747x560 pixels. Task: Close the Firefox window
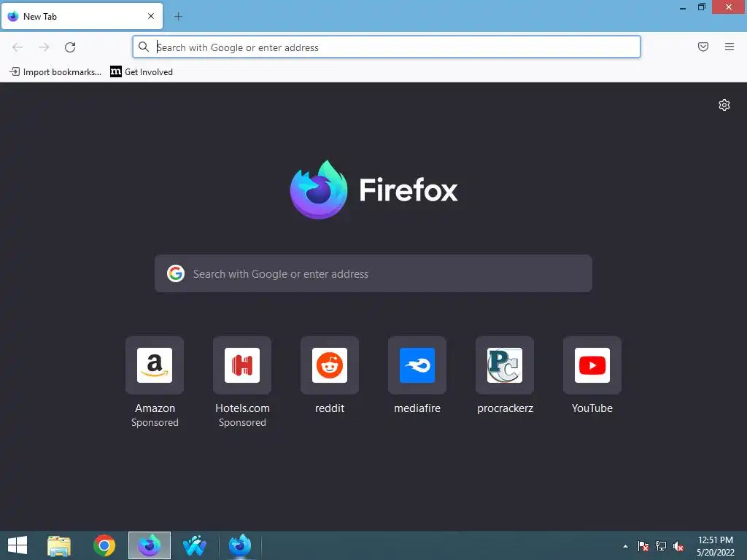tap(729, 7)
